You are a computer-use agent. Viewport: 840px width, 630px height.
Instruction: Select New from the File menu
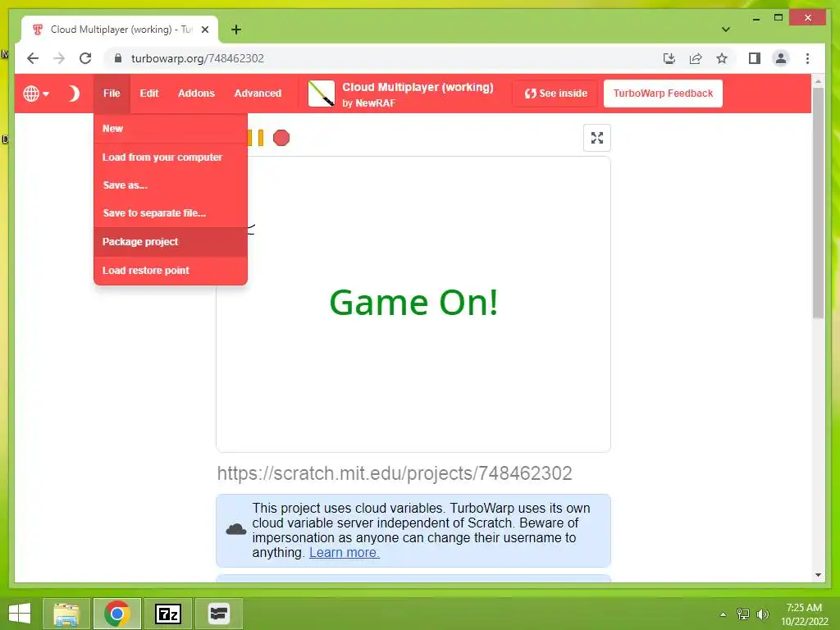coord(171,129)
